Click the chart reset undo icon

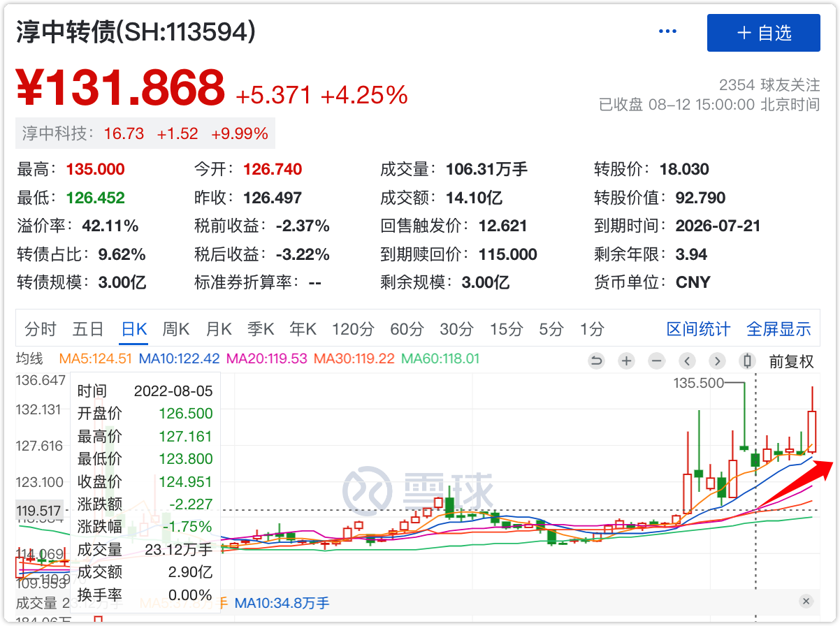[596, 361]
